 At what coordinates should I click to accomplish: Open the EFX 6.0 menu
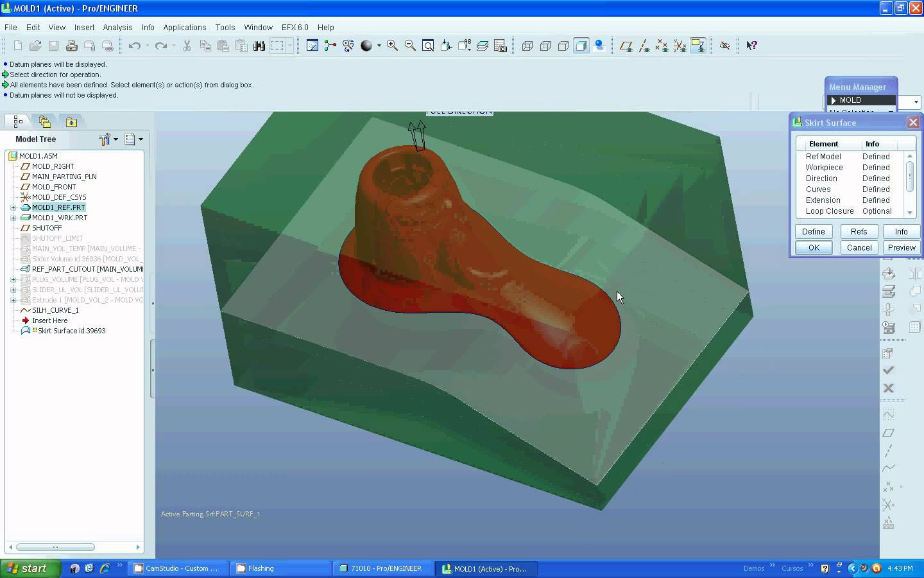[295, 28]
